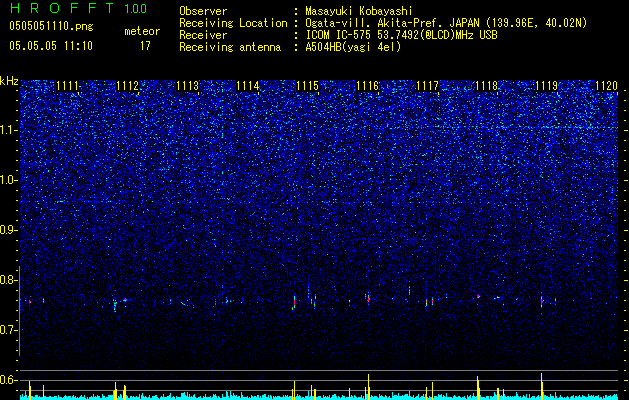Click the 1.1 frequency axis label
The height and width of the screenshot is (400, 629).
tap(8, 130)
